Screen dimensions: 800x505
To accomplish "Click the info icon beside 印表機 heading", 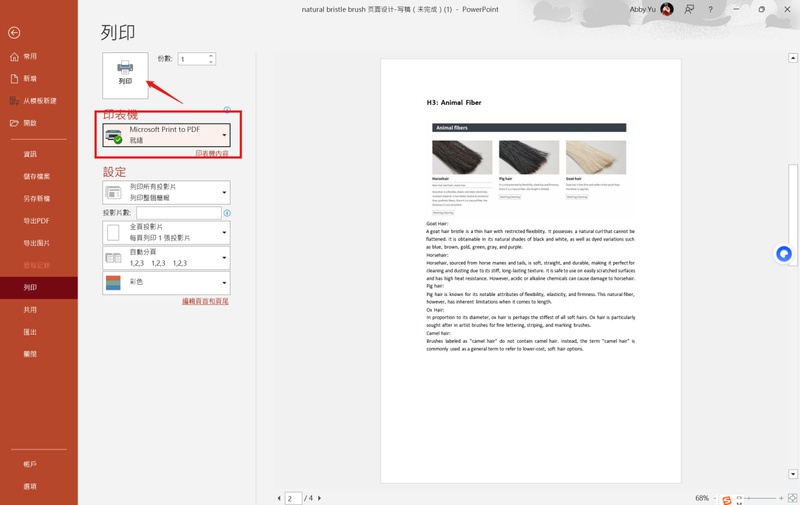I will point(227,110).
